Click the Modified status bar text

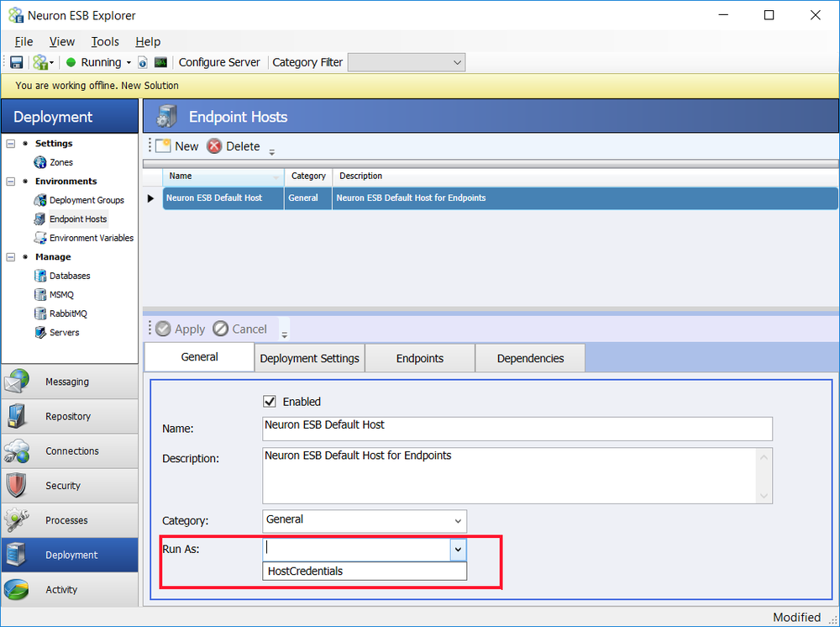click(x=796, y=618)
